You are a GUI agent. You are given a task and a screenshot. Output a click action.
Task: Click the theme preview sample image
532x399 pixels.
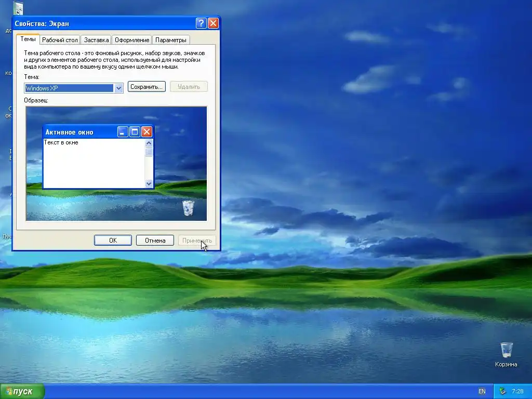tap(116, 164)
